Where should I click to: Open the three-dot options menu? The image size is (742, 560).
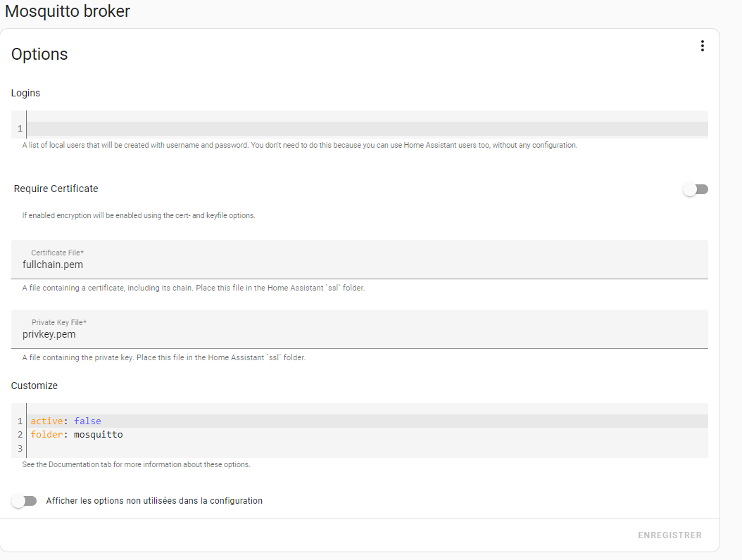click(702, 46)
